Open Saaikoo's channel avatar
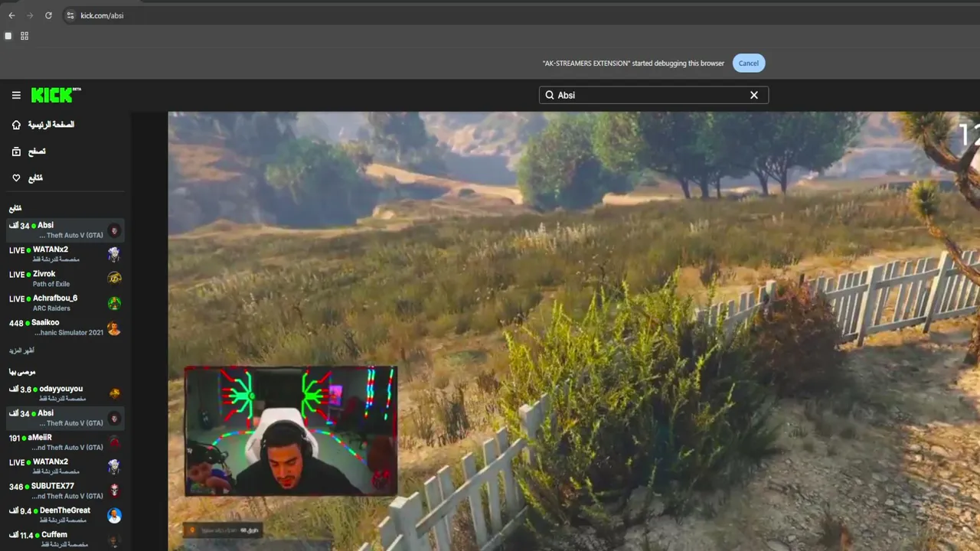980x551 pixels. (x=114, y=328)
